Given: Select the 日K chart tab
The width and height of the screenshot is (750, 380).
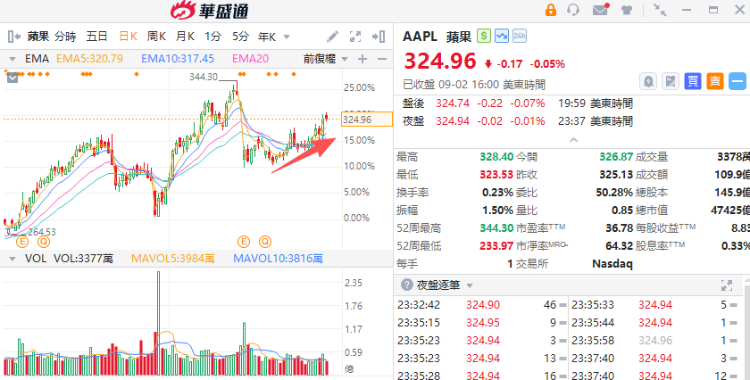Looking at the screenshot, I should tap(128, 36).
